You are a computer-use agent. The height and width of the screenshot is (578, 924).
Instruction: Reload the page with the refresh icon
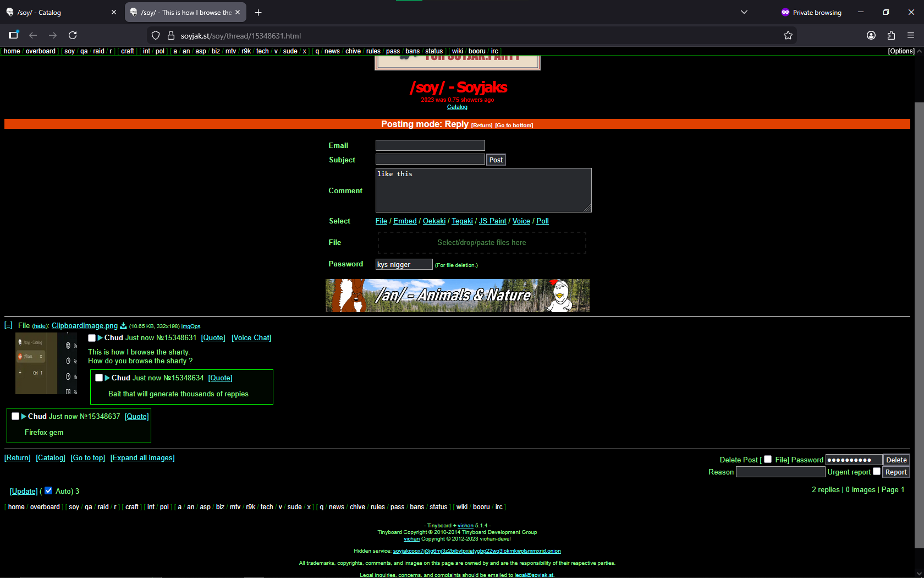click(73, 35)
